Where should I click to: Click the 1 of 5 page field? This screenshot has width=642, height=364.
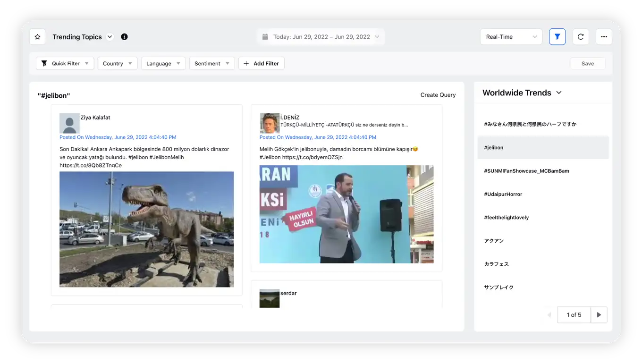point(574,315)
